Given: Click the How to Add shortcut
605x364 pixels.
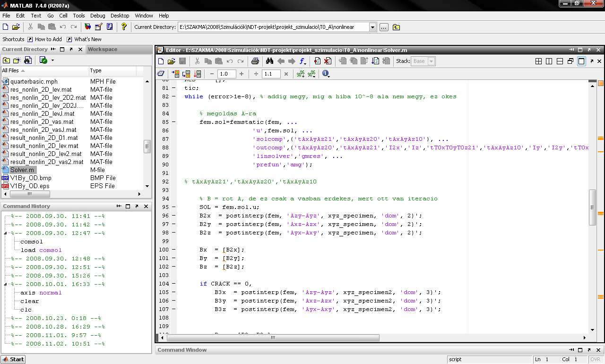Looking at the screenshot, I should (x=45, y=39).
